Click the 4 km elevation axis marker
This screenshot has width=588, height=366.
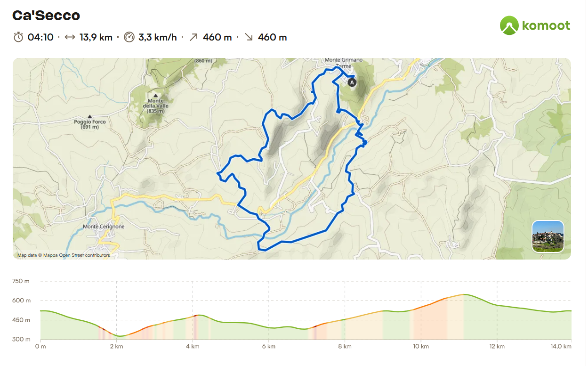(x=193, y=347)
